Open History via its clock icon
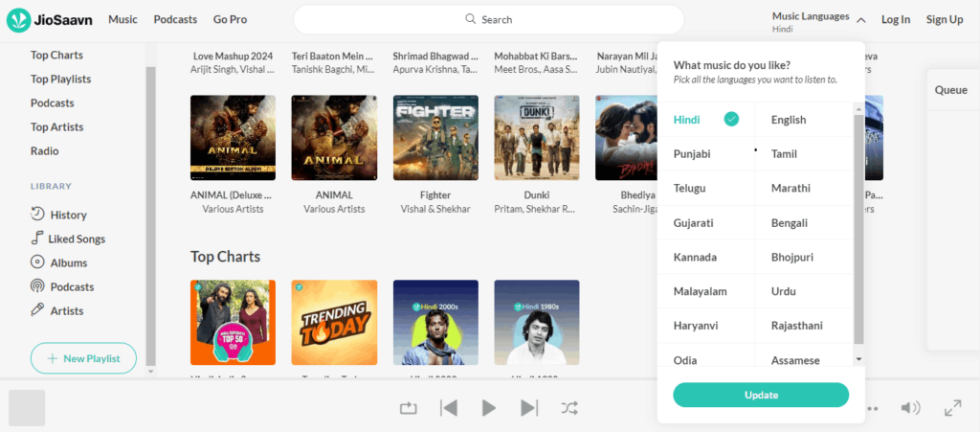The width and height of the screenshot is (980, 432). 37,214
